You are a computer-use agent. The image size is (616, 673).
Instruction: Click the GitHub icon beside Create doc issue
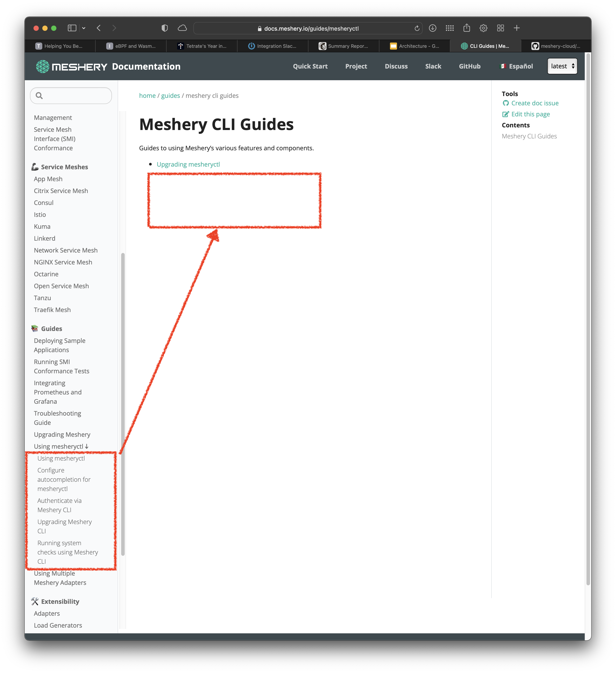505,103
